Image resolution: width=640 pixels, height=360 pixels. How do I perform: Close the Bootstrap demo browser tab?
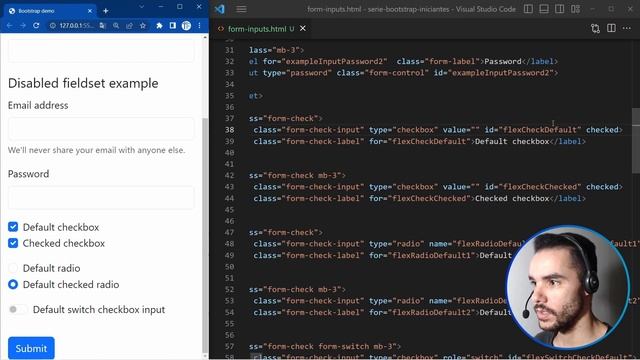click(x=90, y=11)
